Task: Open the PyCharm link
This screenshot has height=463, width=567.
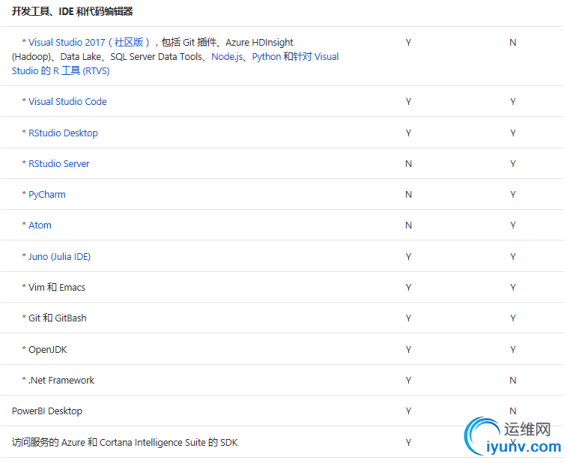Action: [47, 195]
